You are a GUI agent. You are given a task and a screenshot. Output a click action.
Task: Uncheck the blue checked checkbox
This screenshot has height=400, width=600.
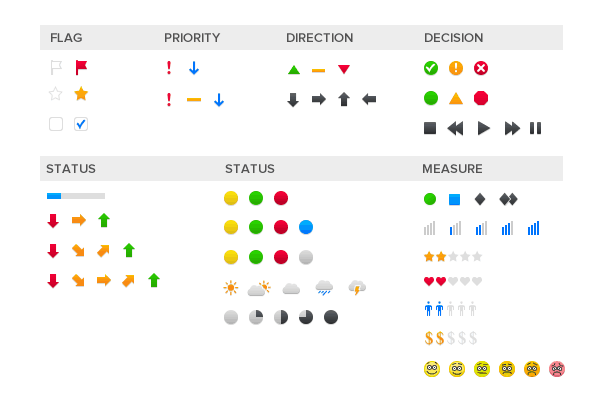(81, 124)
